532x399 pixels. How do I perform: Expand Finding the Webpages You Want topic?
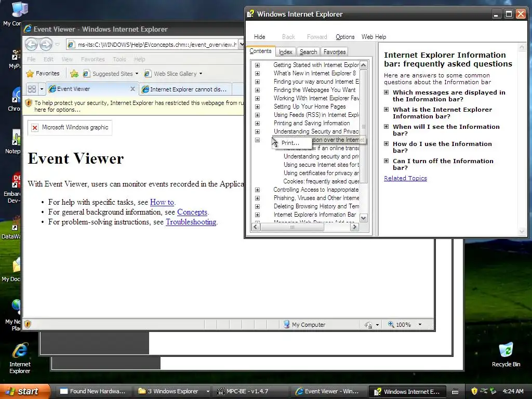pyautogui.click(x=258, y=90)
